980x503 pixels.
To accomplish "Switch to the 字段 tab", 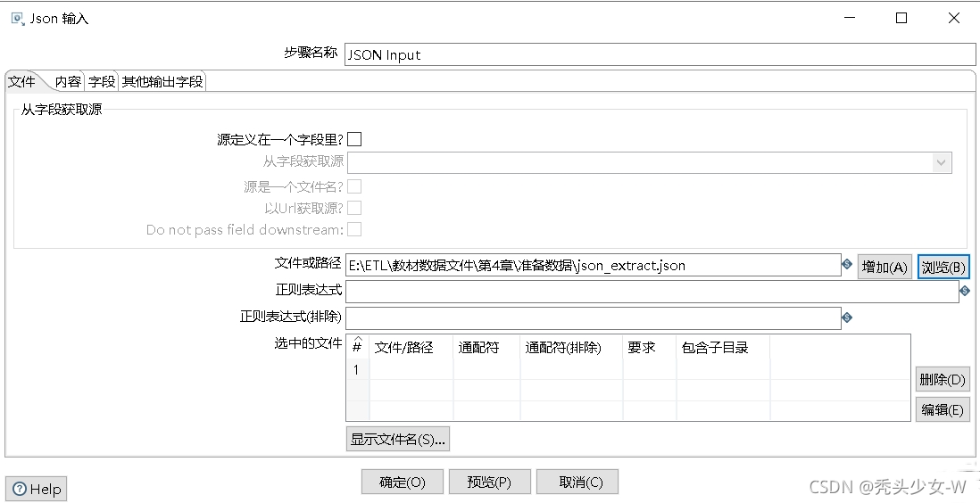I will point(101,81).
